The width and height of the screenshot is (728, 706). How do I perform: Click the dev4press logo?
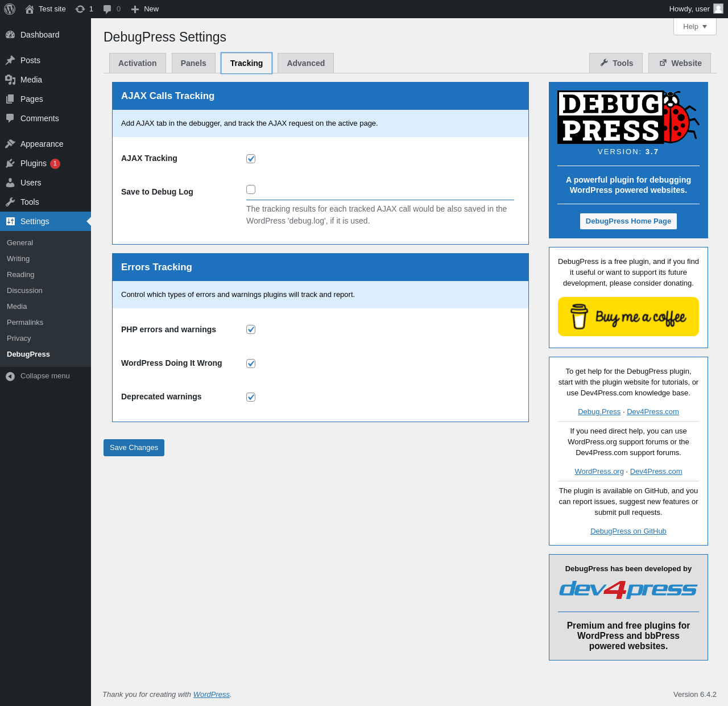628,589
